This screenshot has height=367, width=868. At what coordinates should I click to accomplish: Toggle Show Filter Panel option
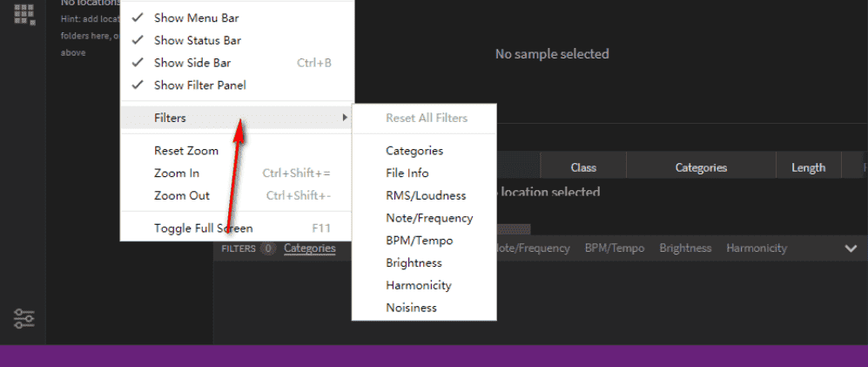237,85
